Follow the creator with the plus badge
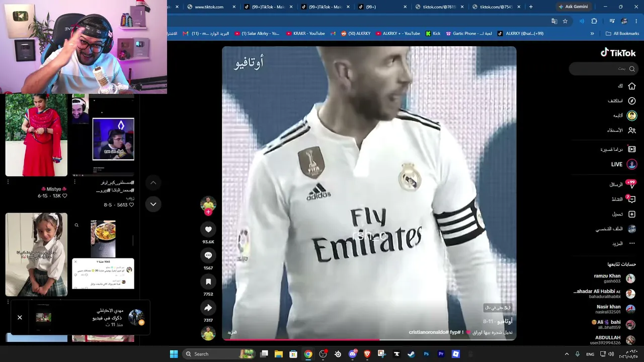 (208, 212)
